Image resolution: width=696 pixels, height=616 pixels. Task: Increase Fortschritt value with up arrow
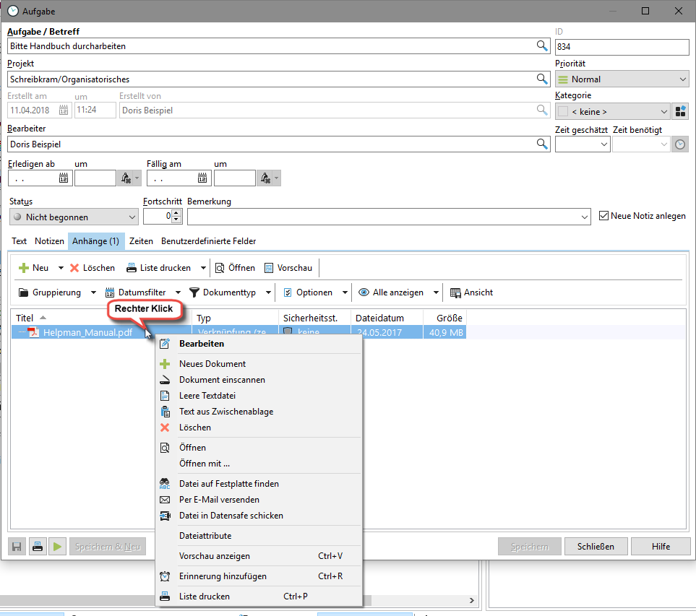[x=176, y=213]
